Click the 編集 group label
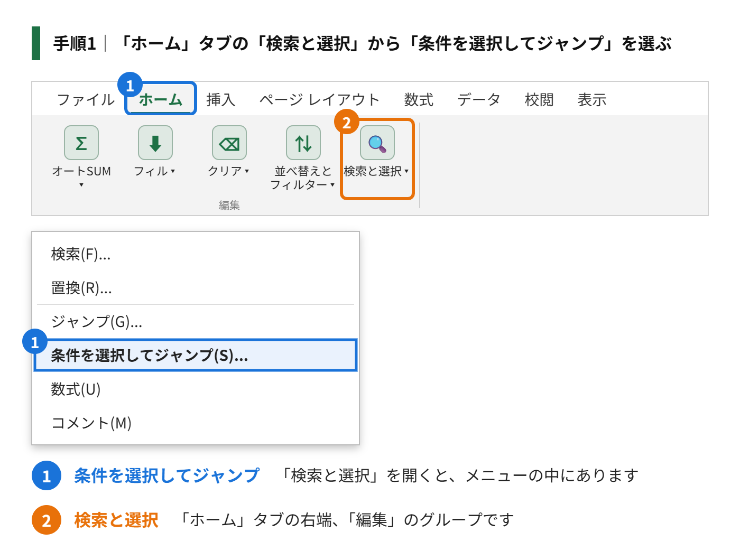The width and height of the screenshot is (740, 560). point(229,205)
